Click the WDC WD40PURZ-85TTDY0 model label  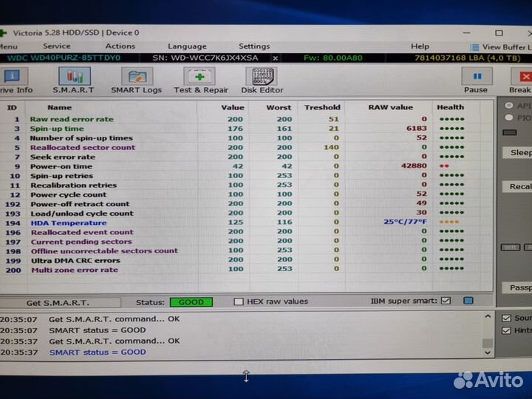tap(64, 58)
